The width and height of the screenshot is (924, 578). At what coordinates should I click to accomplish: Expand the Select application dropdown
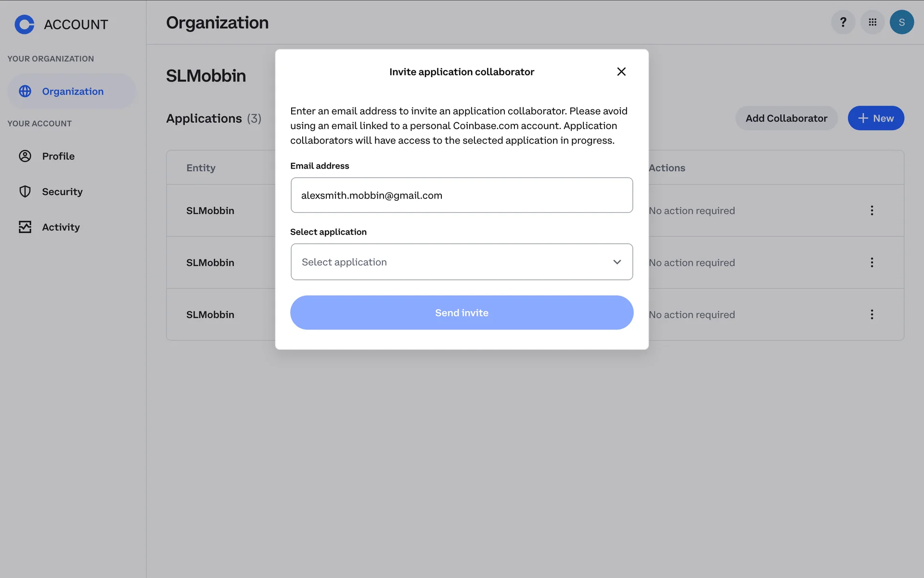pyautogui.click(x=452, y=262)
